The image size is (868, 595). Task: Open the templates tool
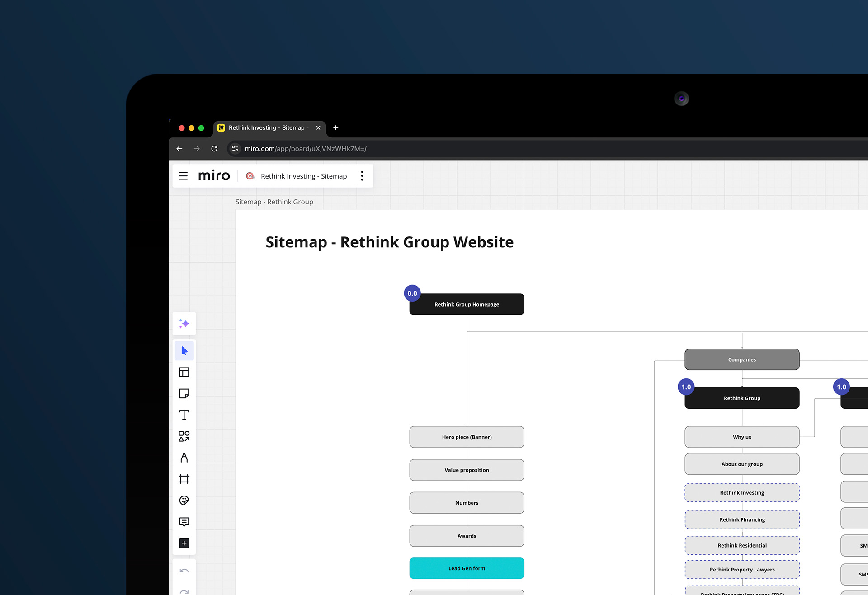[x=184, y=372]
